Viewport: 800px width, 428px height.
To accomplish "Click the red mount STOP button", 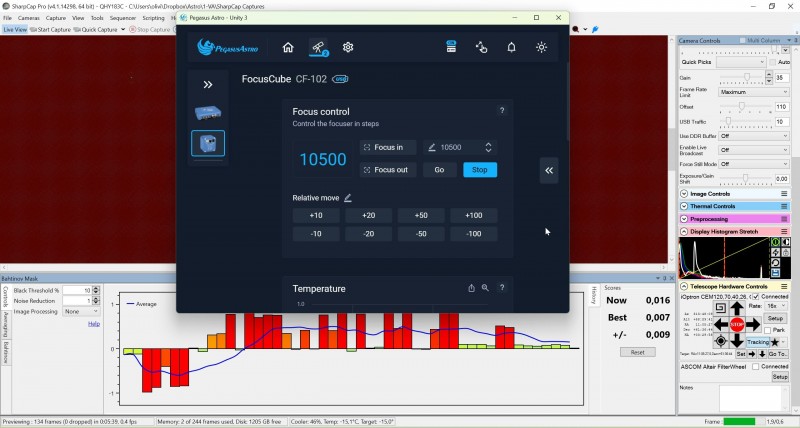I will click(737, 324).
